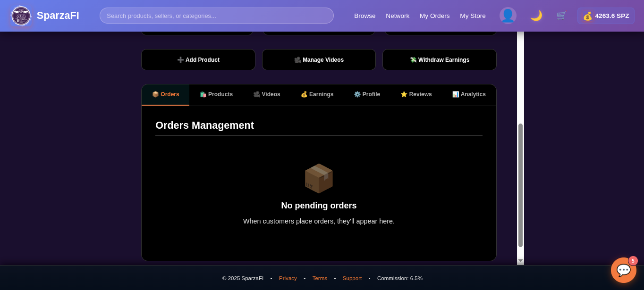The width and height of the screenshot is (644, 290).
Task: Click the bar chart icon on Analytics tab
Action: point(455,94)
